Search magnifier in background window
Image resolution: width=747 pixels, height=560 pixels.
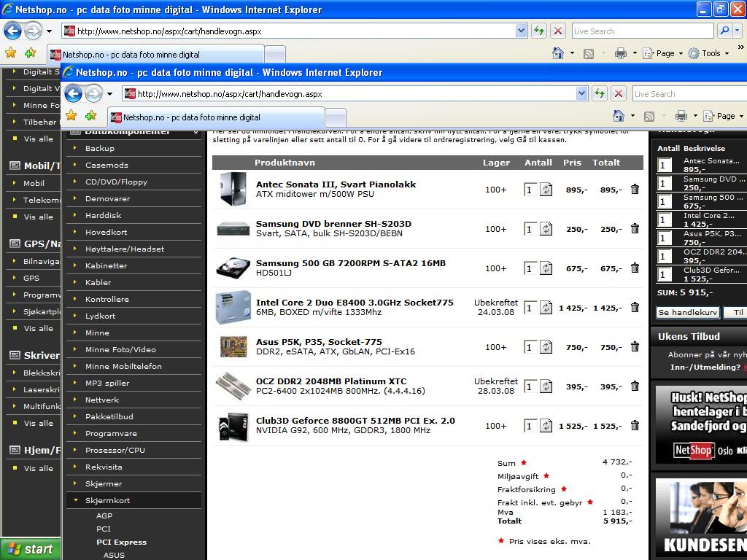pos(724,31)
